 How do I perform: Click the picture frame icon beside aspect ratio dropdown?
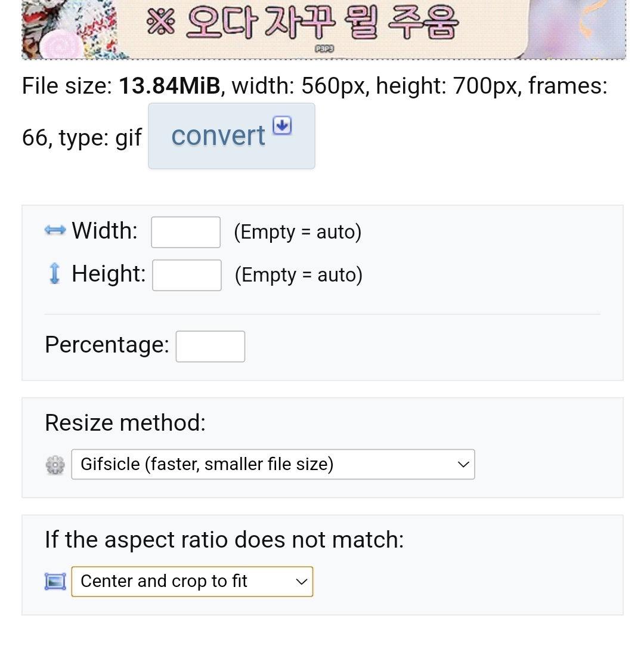pos(55,582)
